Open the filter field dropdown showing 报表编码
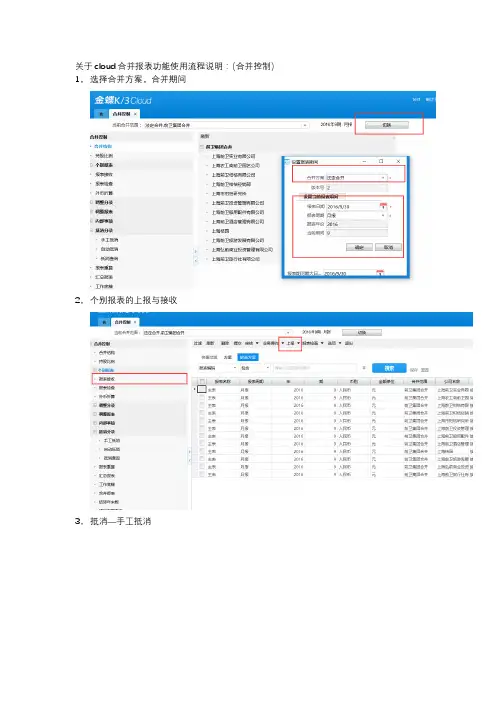This screenshot has width=496, height=702. [218, 368]
